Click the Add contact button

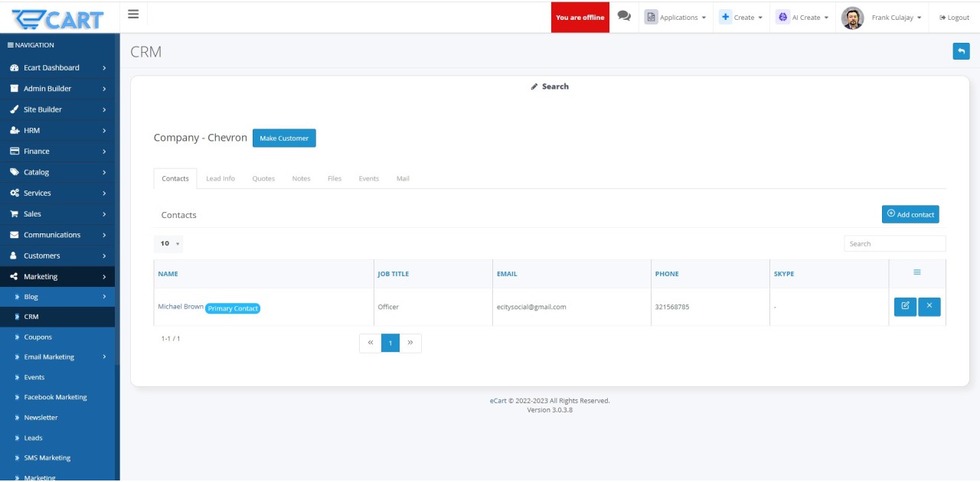[x=910, y=214]
